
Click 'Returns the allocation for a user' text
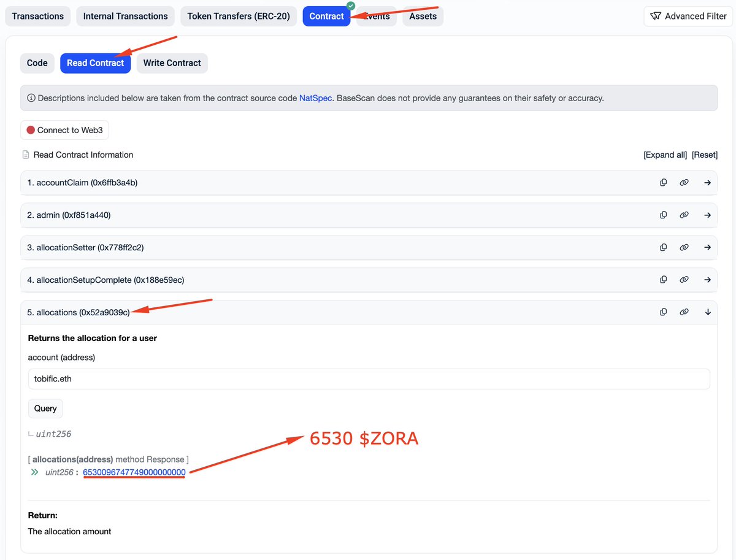coord(93,338)
